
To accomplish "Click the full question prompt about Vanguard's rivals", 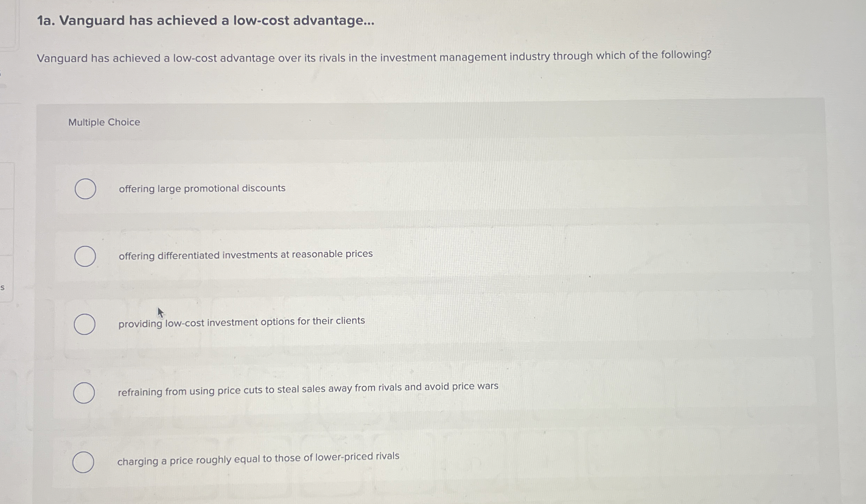I will pyautogui.click(x=374, y=57).
